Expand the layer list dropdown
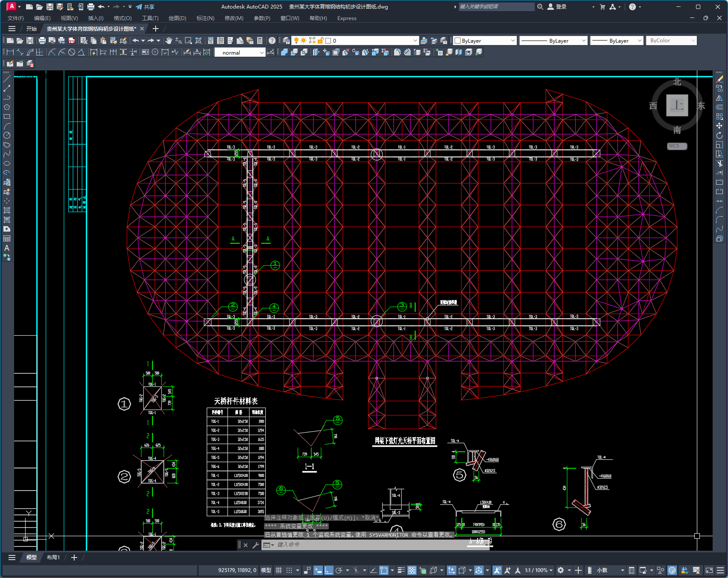 tap(415, 41)
